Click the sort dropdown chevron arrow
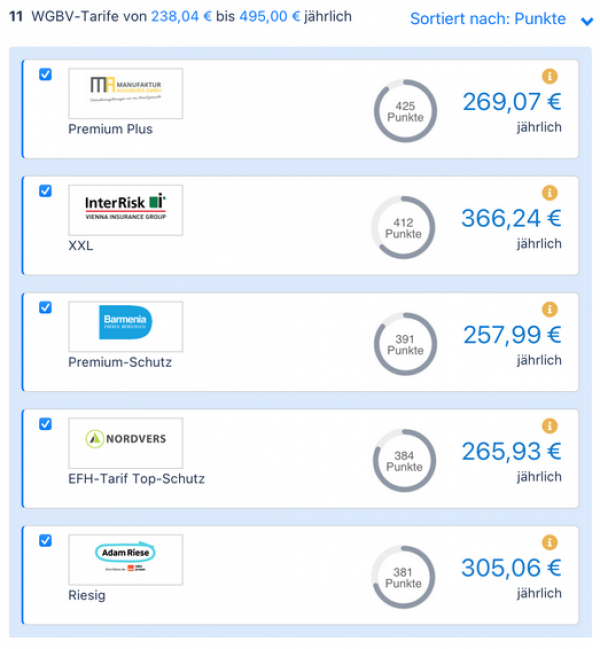 click(x=587, y=21)
